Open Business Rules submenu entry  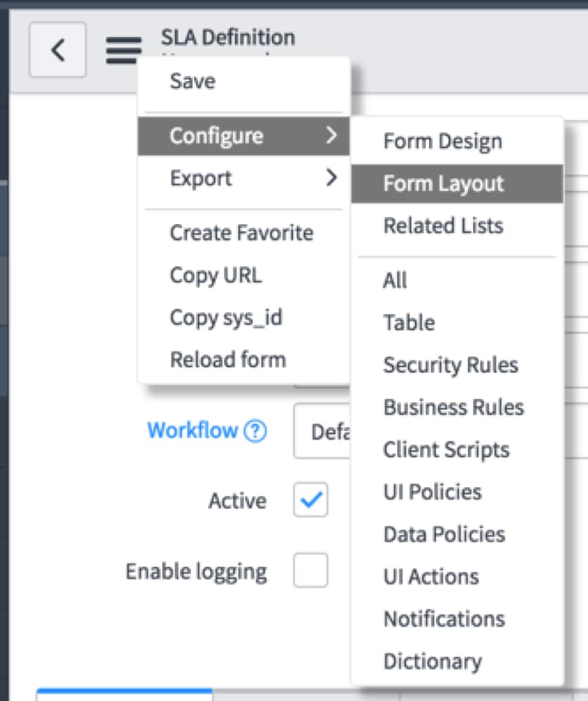click(457, 407)
